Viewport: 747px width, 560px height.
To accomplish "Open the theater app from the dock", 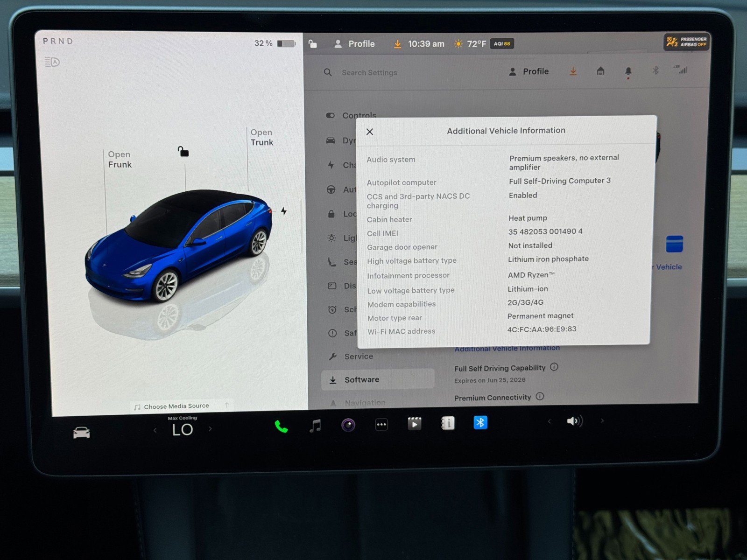I will tap(415, 424).
